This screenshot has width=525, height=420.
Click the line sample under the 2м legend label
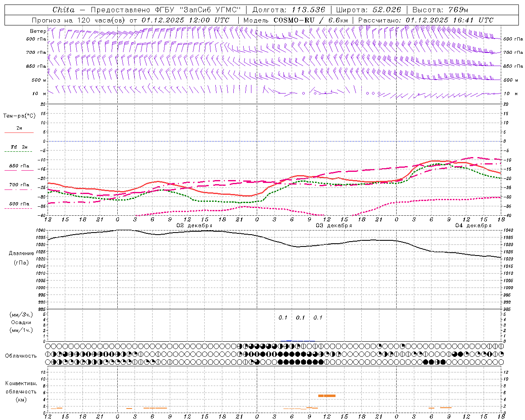pos(19,133)
